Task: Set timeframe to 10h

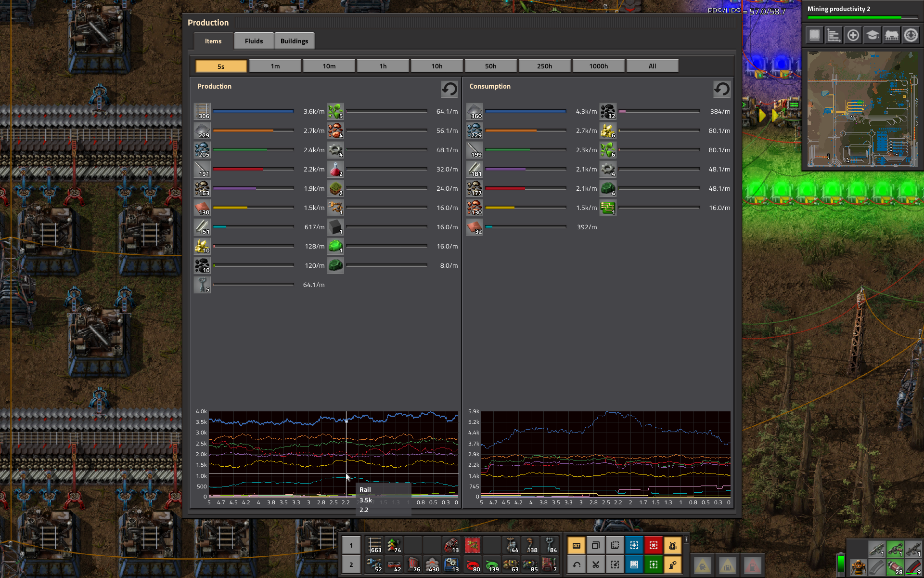Action: [x=436, y=66]
